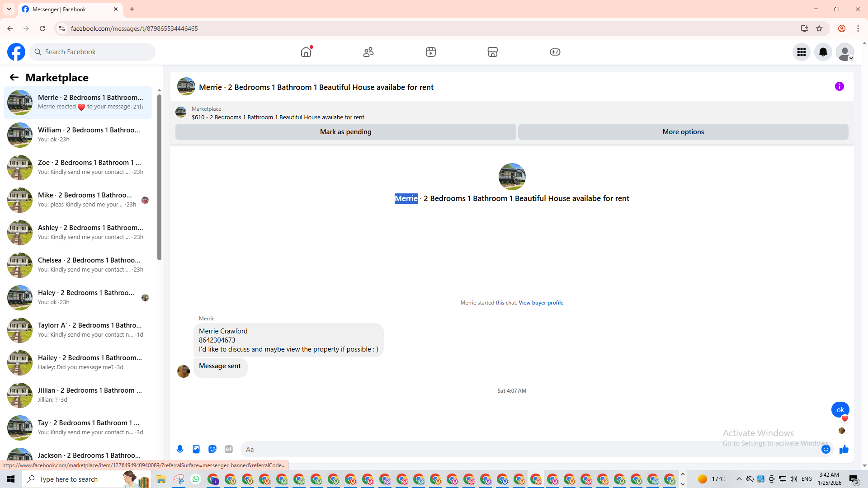Viewport: 868px width, 488px height.
Task: Open the emoji picker in message box
Action: [826, 449]
